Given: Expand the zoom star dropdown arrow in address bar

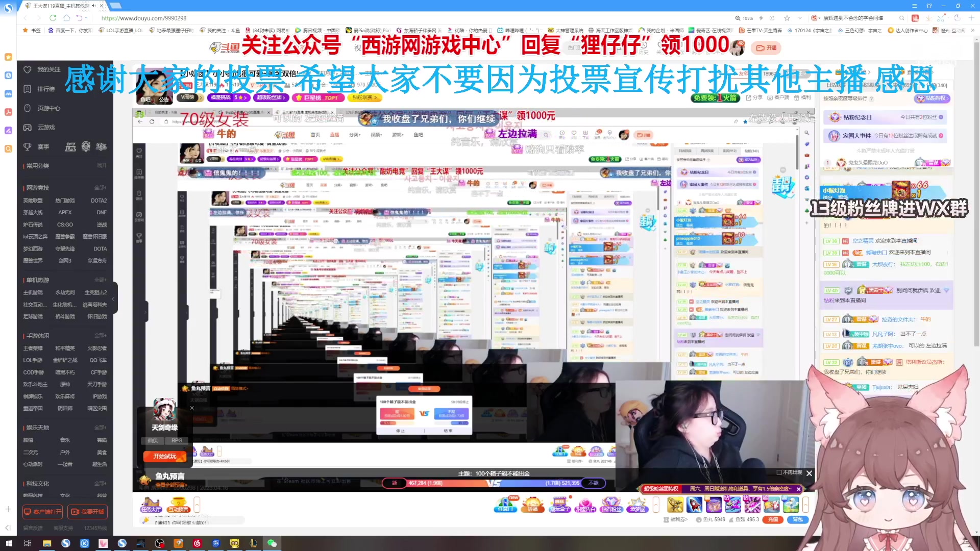Looking at the screenshot, I should coord(800,18).
